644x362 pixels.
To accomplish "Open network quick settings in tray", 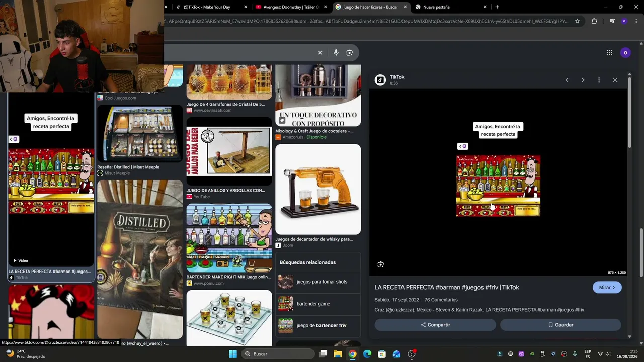I will [x=600, y=354].
